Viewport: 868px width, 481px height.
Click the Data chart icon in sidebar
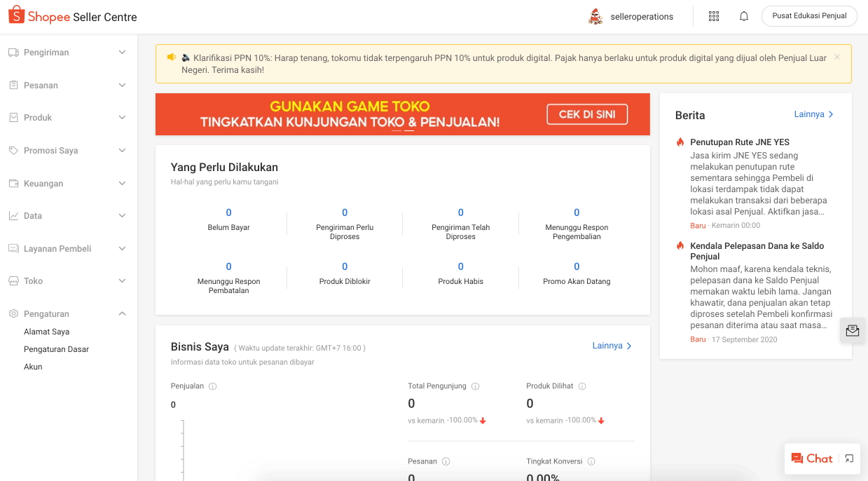13,216
